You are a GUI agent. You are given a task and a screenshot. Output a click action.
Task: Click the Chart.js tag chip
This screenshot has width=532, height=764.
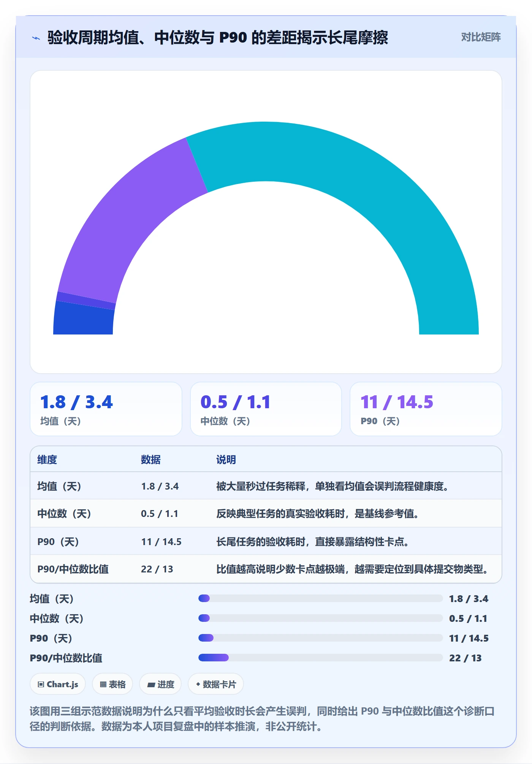tap(58, 684)
